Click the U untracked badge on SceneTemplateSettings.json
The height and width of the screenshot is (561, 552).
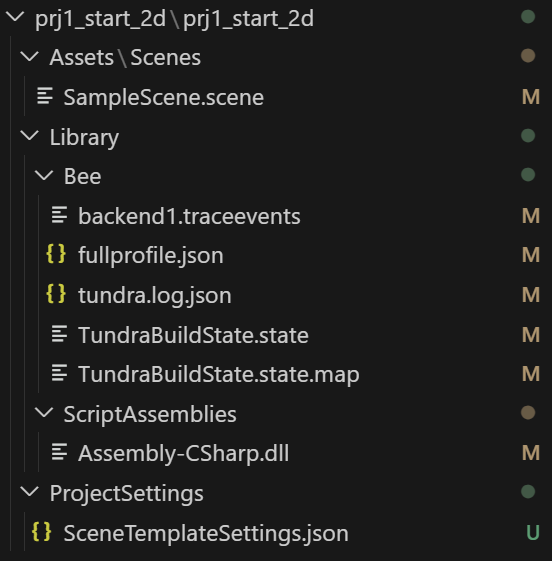[x=533, y=532]
